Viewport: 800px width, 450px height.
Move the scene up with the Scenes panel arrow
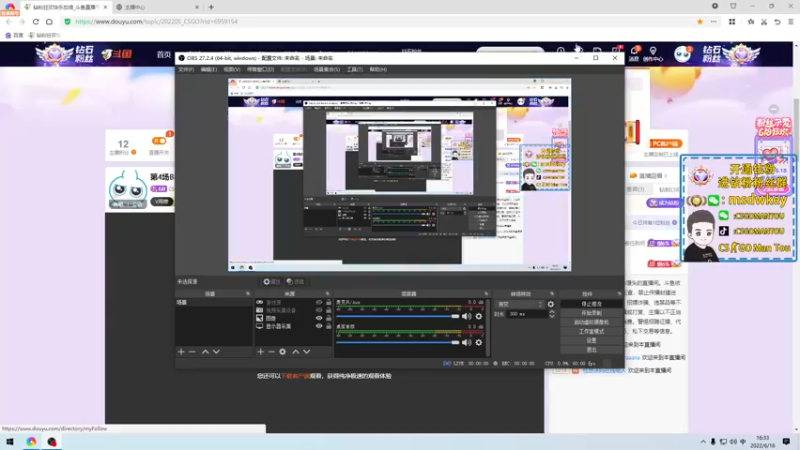tap(205, 352)
